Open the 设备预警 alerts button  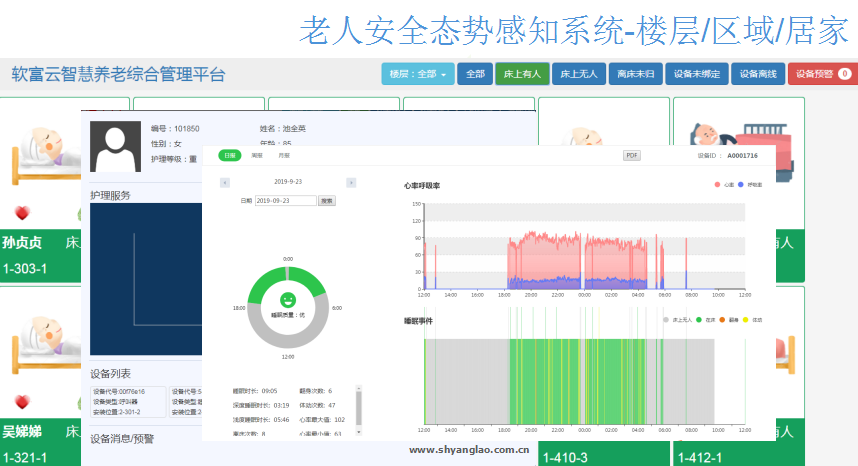[822, 74]
